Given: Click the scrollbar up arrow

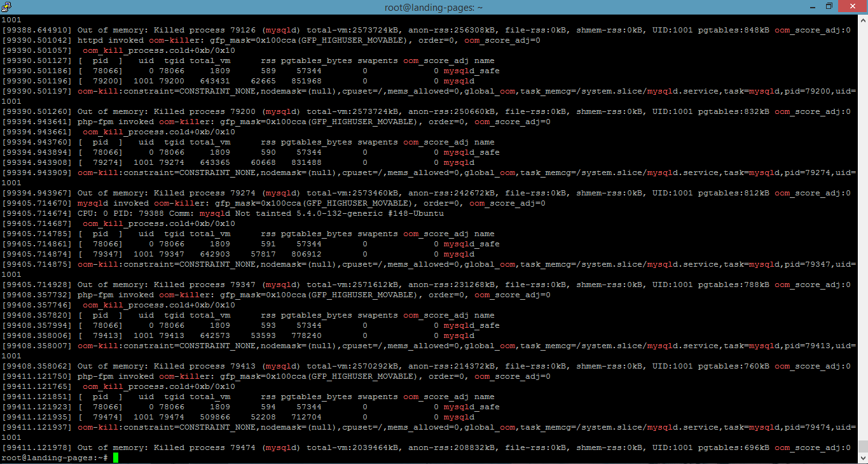Looking at the screenshot, I should [x=863, y=20].
